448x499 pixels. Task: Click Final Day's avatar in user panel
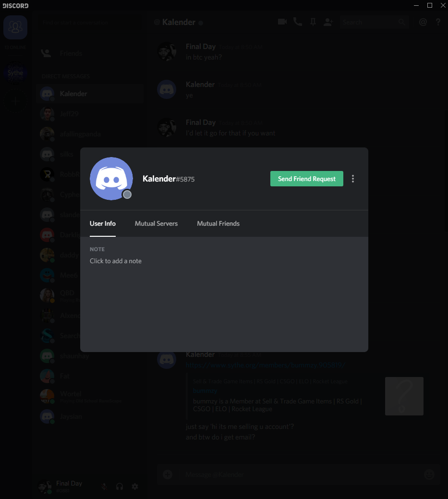(45, 487)
